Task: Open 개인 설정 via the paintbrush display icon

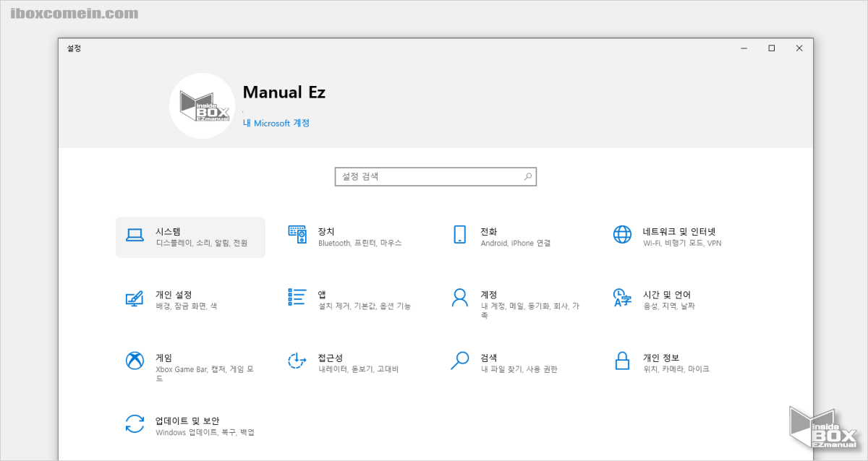Action: tap(135, 296)
